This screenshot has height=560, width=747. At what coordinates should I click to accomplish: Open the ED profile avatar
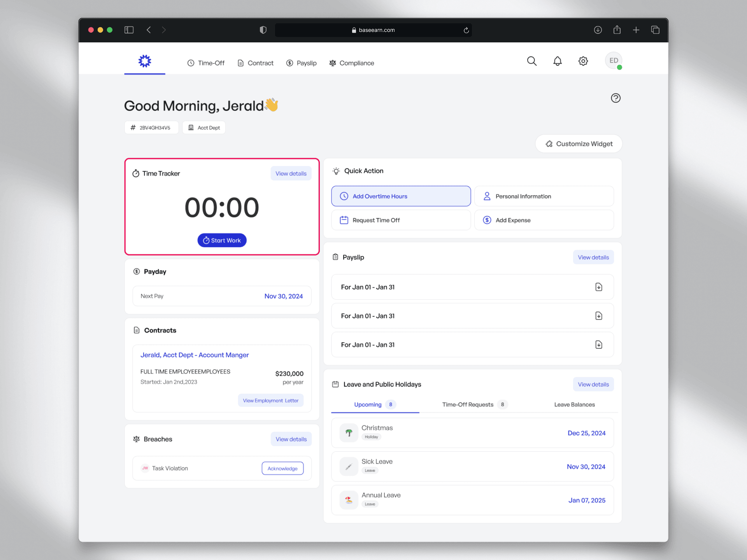coord(614,61)
